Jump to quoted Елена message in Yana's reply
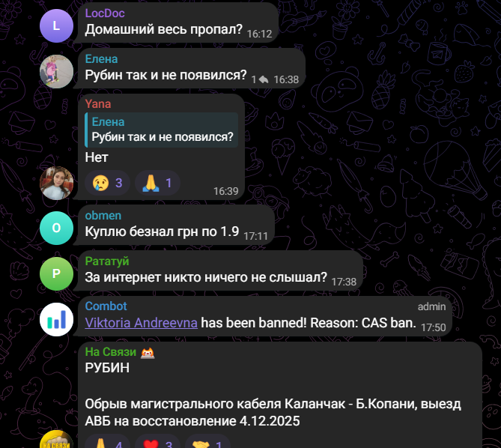 point(161,130)
